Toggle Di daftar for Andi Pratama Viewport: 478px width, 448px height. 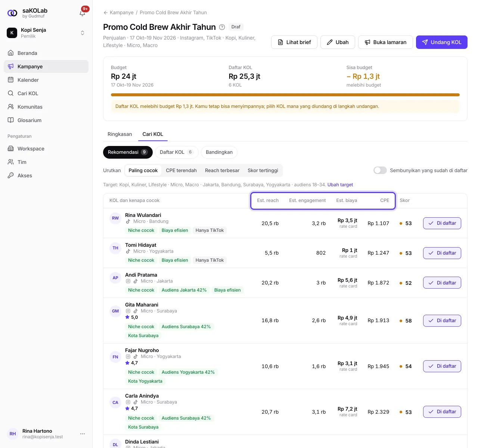(442, 283)
